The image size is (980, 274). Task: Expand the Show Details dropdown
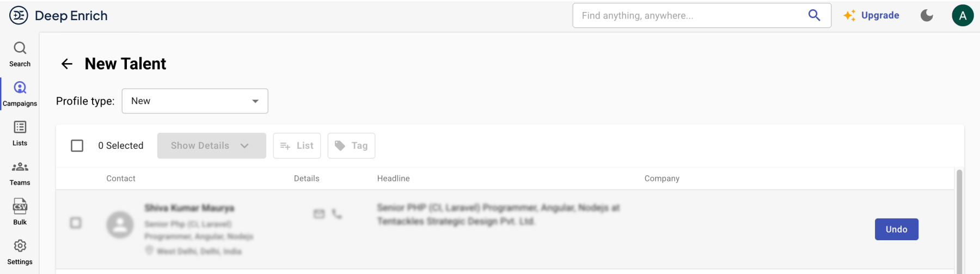[x=211, y=146]
